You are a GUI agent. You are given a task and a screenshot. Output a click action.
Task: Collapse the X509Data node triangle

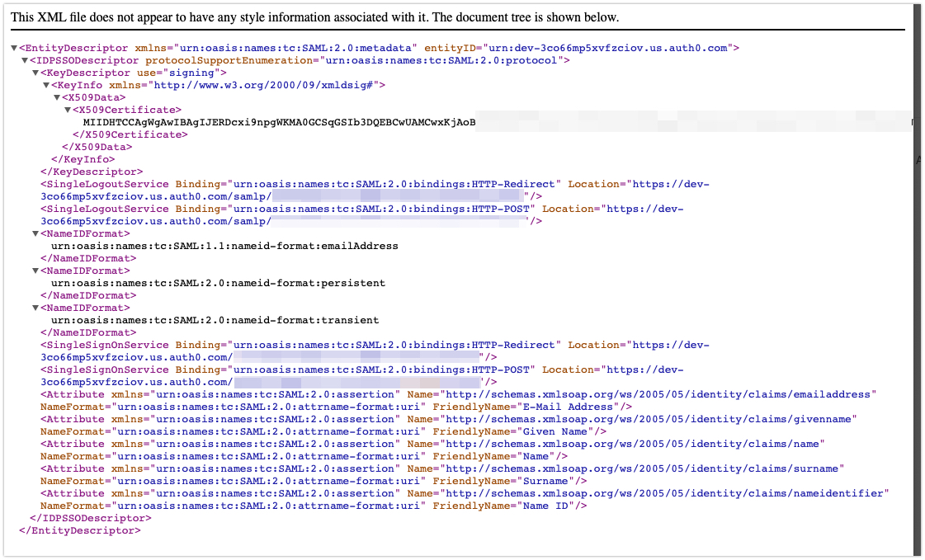pos(57,98)
